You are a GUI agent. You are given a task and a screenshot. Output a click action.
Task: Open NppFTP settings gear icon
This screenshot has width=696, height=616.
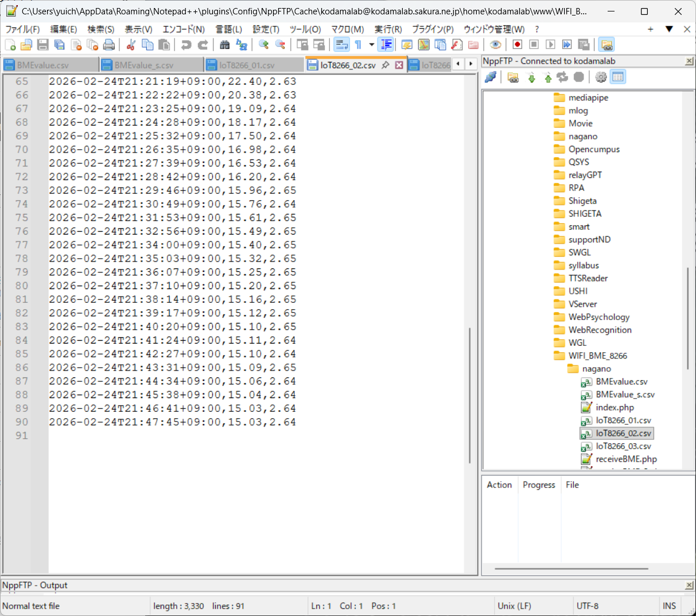tap(601, 77)
